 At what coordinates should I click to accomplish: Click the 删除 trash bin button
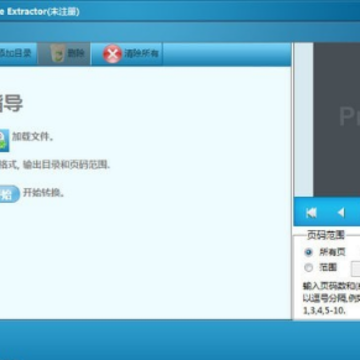point(64,54)
